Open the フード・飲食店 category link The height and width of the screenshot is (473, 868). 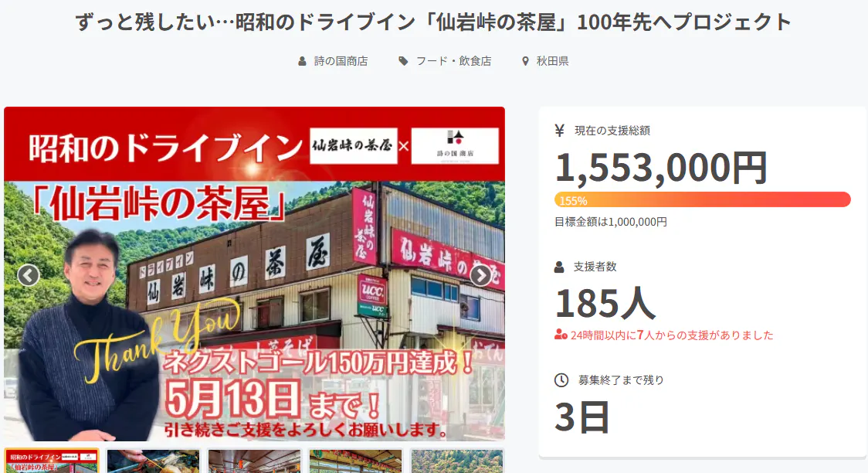tap(453, 61)
